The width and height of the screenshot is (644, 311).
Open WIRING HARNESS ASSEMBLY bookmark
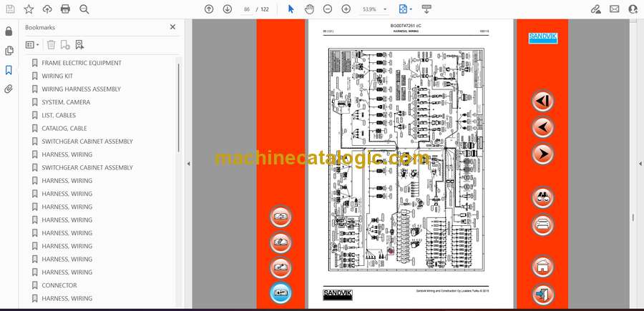point(81,89)
